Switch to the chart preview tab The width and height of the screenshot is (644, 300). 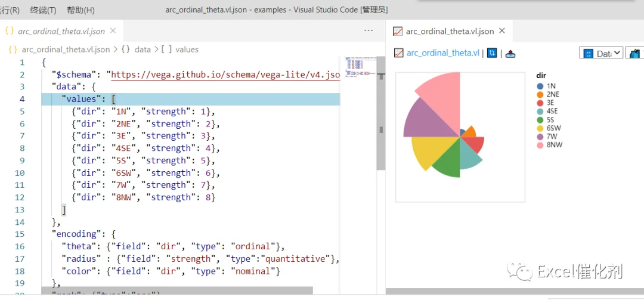pyautogui.click(x=450, y=31)
